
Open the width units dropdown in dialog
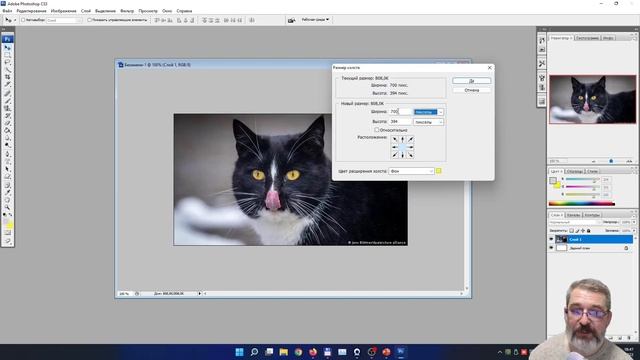coord(429,112)
